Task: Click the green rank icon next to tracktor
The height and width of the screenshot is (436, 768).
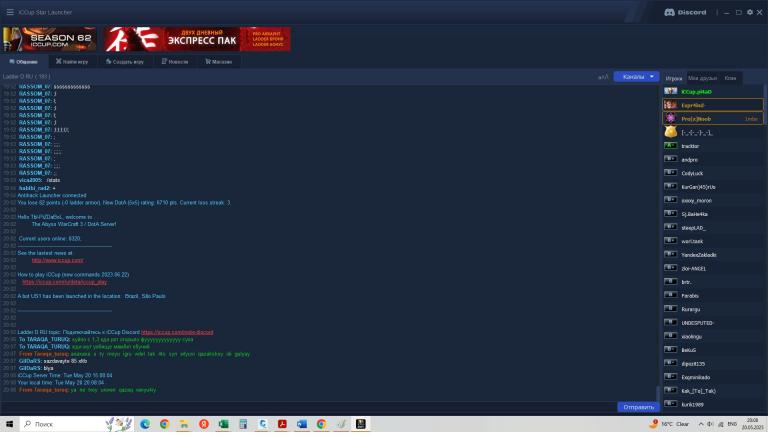Action: [x=671, y=145]
